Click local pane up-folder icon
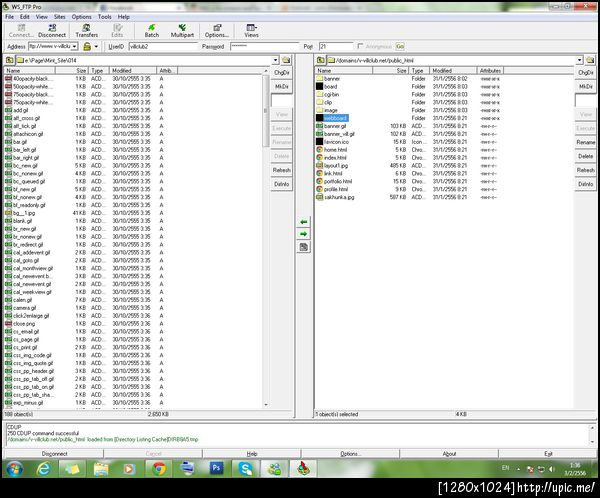Image resolution: width=600 pixels, height=498 pixels. [x=10, y=60]
